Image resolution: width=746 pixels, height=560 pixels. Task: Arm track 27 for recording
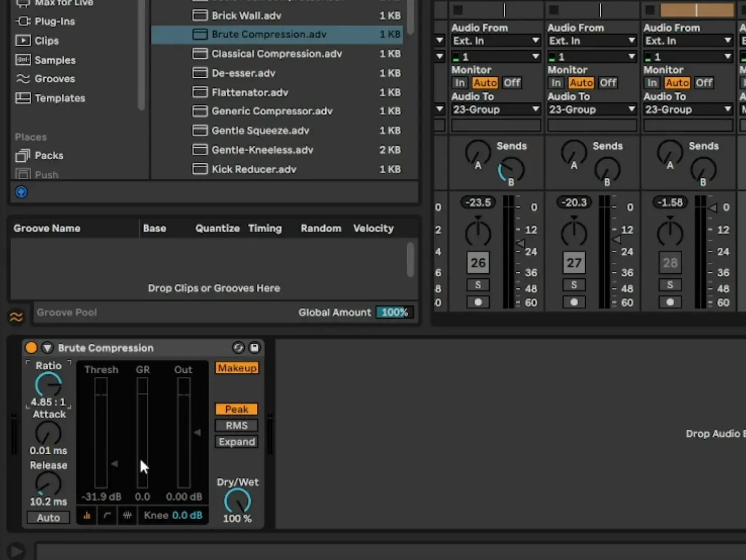(574, 302)
